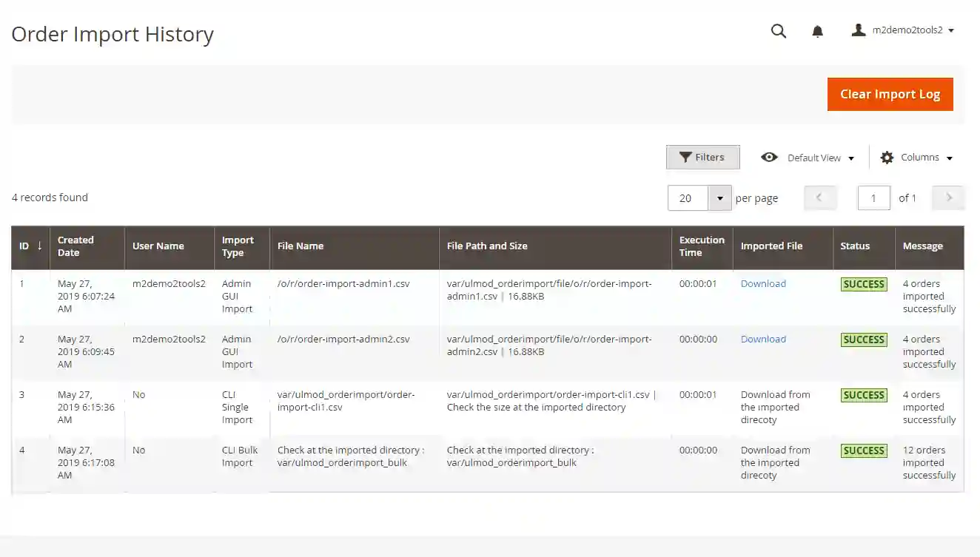Sort by File Name column header
This screenshot has width=980, height=557.
click(x=355, y=246)
